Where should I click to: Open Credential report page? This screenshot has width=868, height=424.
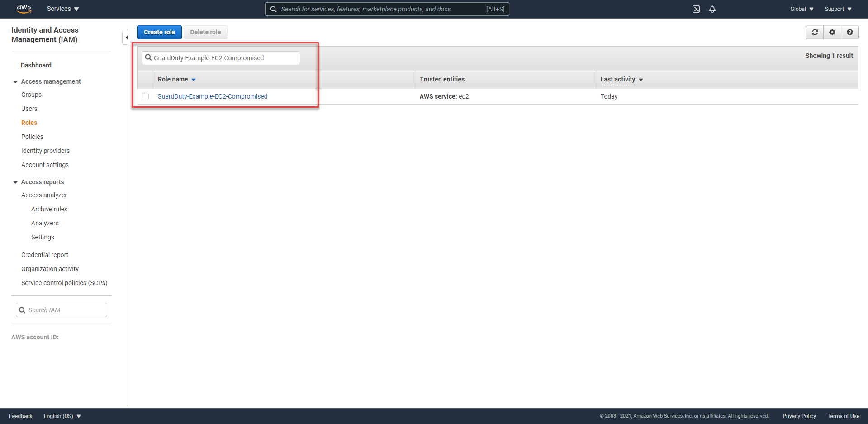pyautogui.click(x=45, y=255)
